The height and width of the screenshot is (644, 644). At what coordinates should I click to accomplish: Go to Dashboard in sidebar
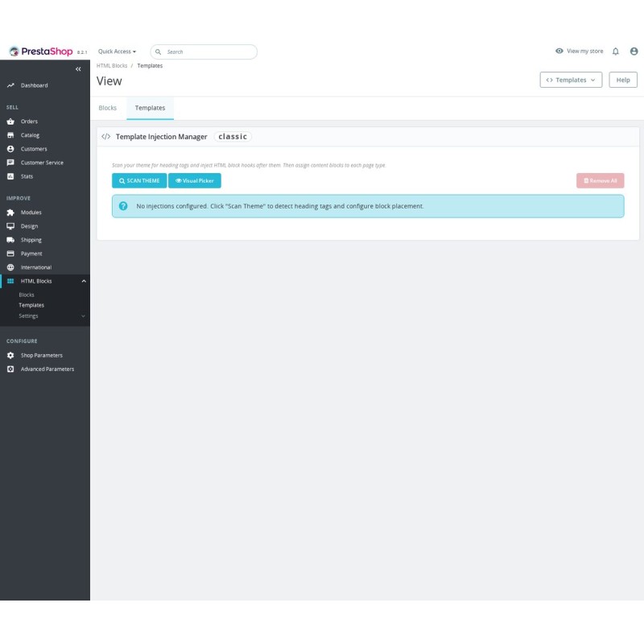coord(34,85)
